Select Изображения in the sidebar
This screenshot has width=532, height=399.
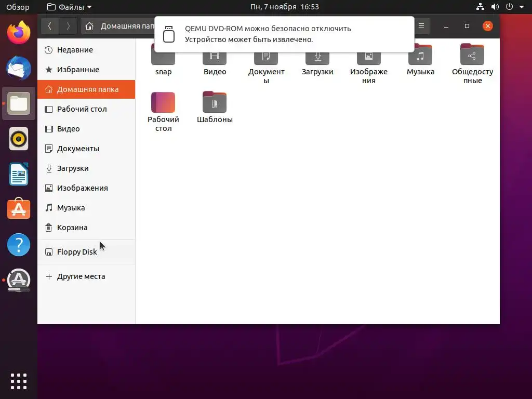coord(86,188)
